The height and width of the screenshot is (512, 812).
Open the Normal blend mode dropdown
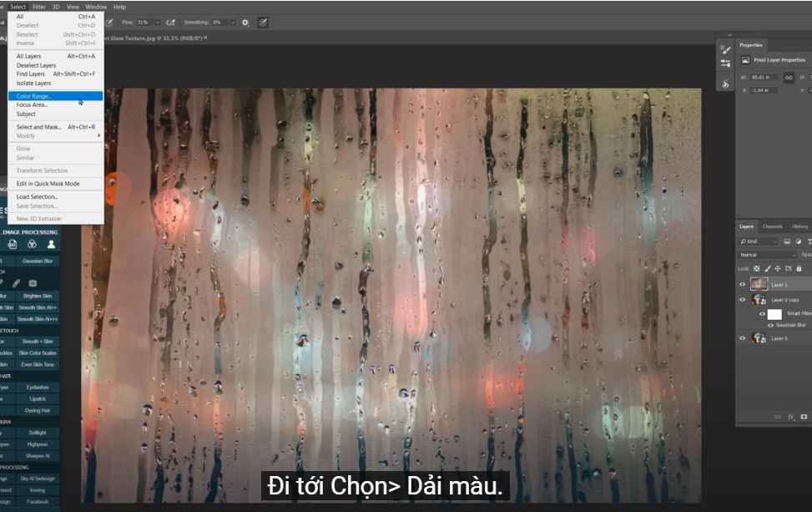coord(768,255)
